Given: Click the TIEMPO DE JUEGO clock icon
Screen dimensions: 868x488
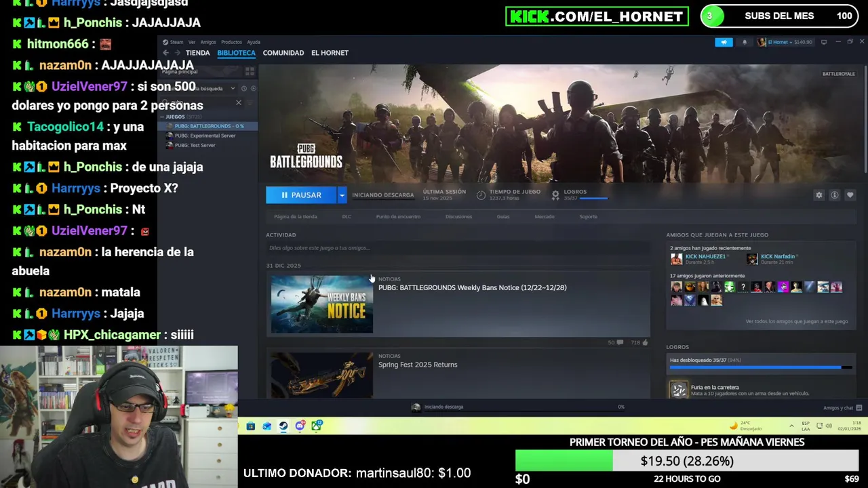Looking at the screenshot, I should coord(481,195).
